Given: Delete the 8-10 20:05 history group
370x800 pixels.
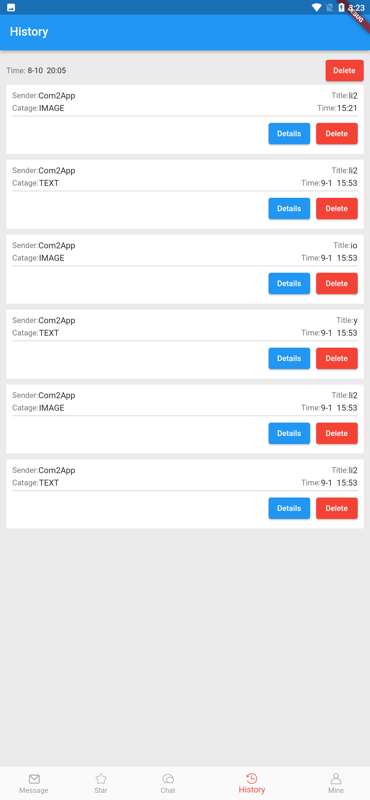Looking at the screenshot, I should [344, 70].
